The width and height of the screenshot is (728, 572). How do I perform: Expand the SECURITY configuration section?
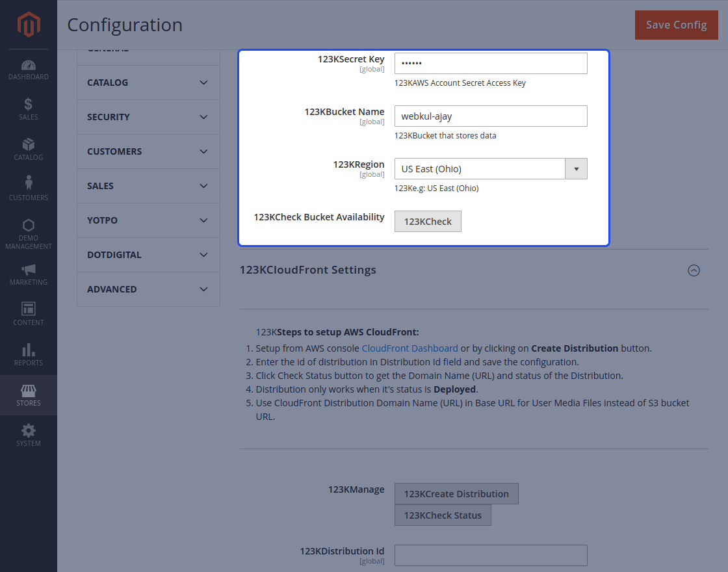click(x=148, y=117)
